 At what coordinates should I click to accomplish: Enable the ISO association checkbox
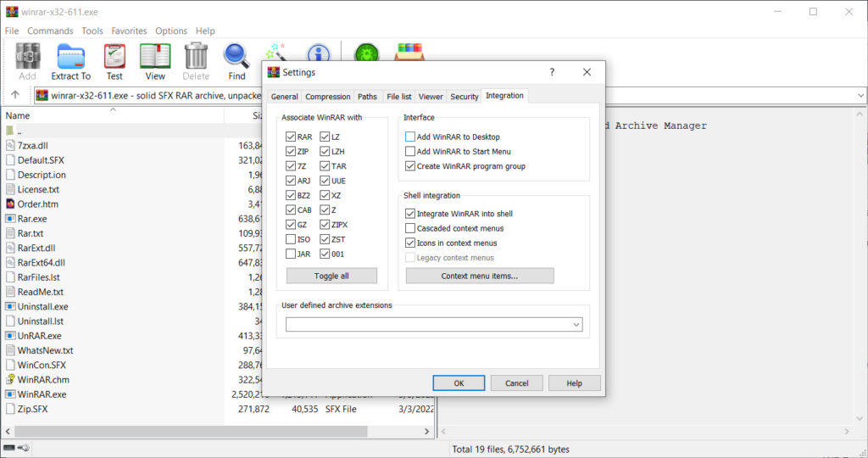coord(291,239)
